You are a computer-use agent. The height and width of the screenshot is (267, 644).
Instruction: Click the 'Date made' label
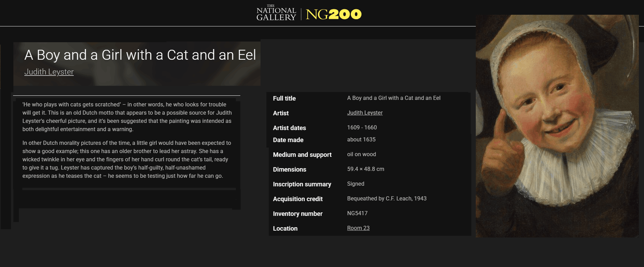(288, 140)
